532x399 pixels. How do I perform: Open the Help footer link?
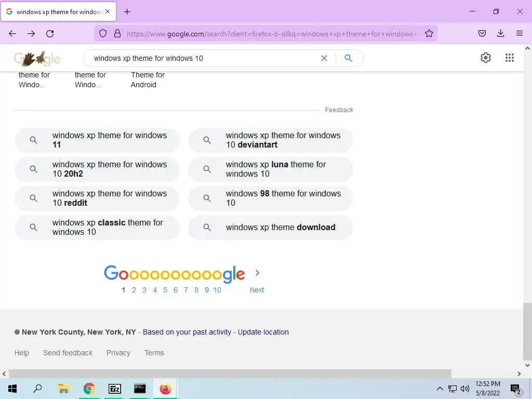22,353
